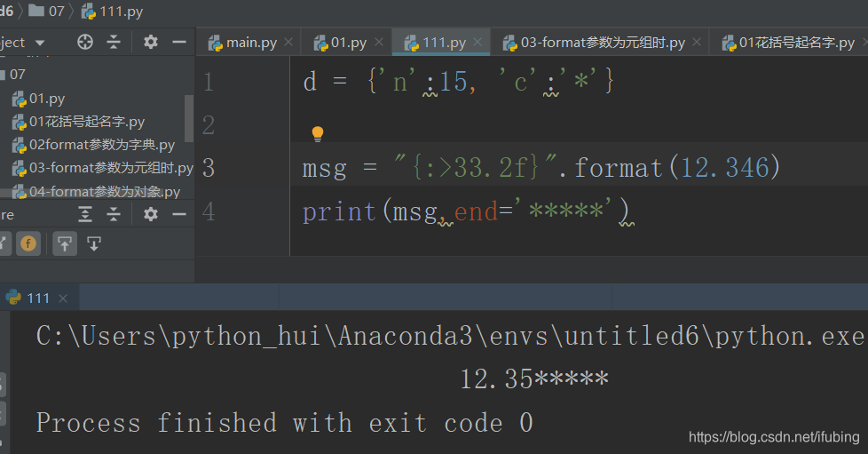Click line number 3 in the gutter
The height and width of the screenshot is (454, 868).
point(209,168)
